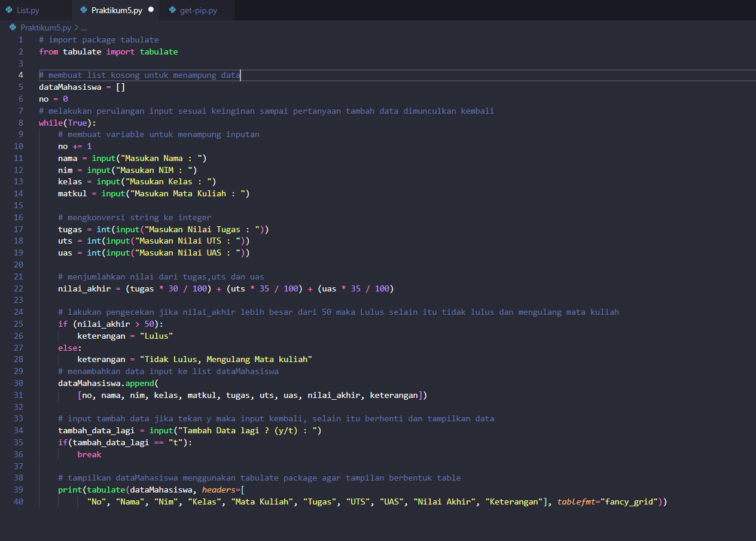Click the Python icon on the get-pip.py tab

(173, 10)
